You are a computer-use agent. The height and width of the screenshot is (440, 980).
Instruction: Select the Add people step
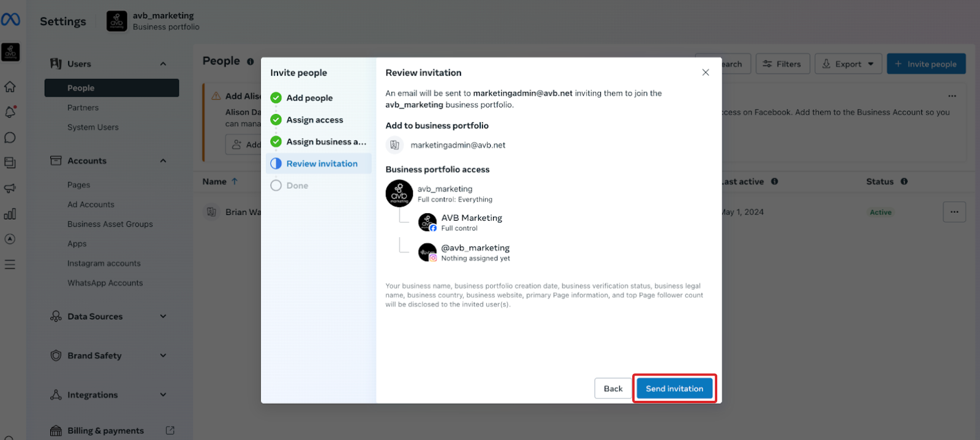[309, 98]
